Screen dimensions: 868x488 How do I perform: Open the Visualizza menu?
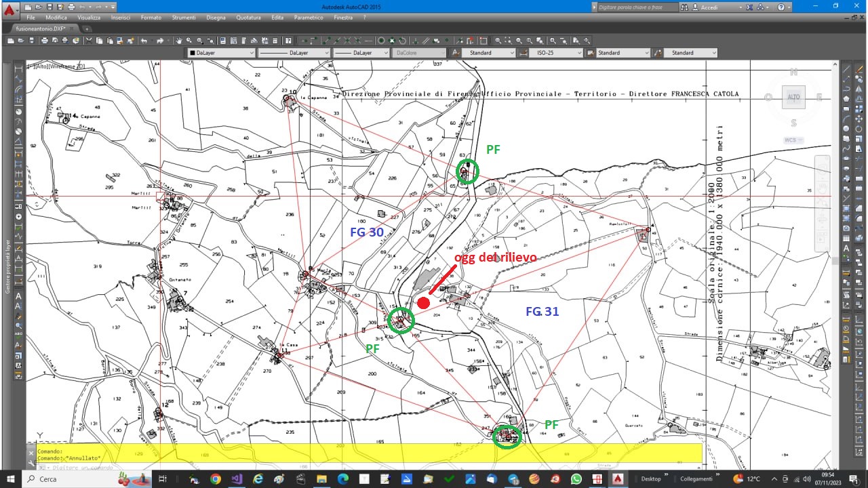click(x=89, y=18)
